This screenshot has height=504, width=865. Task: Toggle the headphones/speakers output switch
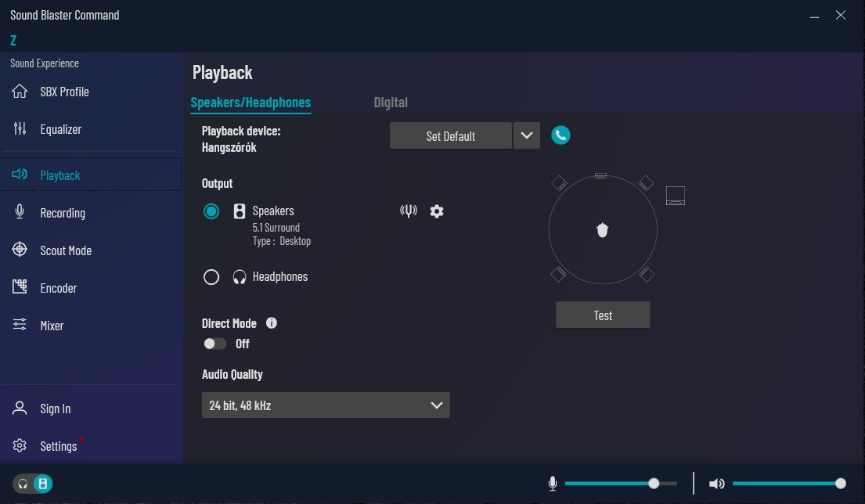[33, 484]
